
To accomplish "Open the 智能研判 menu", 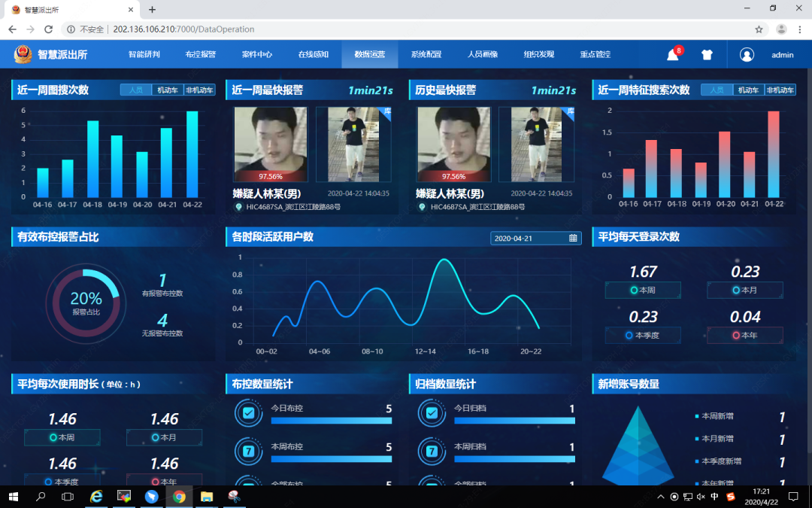I will point(144,54).
